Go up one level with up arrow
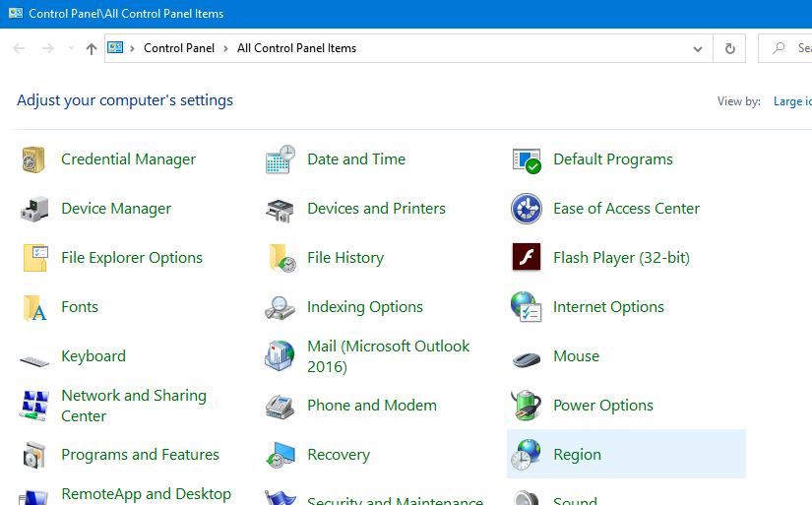The width and height of the screenshot is (812, 505). point(92,48)
